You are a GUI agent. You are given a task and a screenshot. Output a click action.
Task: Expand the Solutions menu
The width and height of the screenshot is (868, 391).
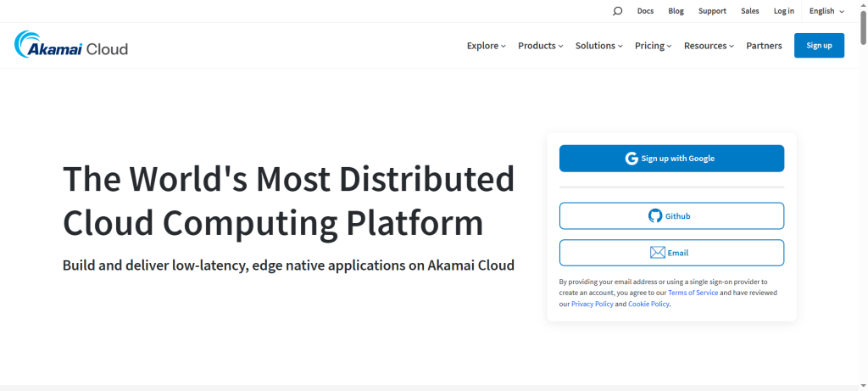coord(599,46)
